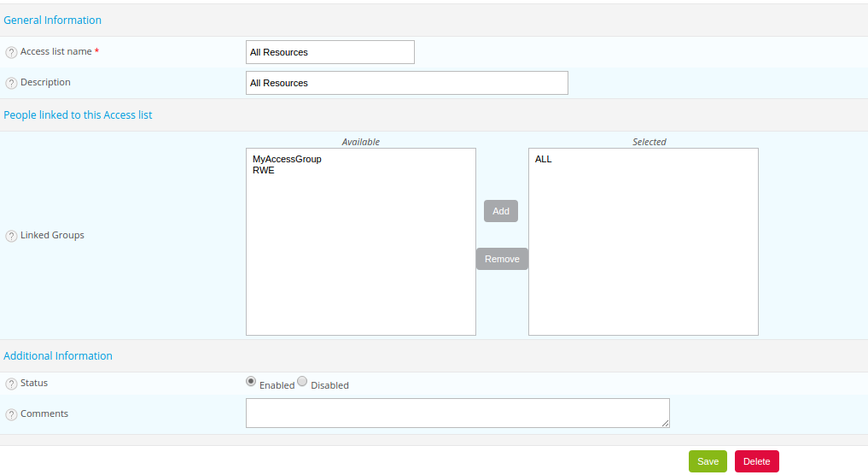Click the Comments box resize handle
868x475 pixels.
(666, 424)
